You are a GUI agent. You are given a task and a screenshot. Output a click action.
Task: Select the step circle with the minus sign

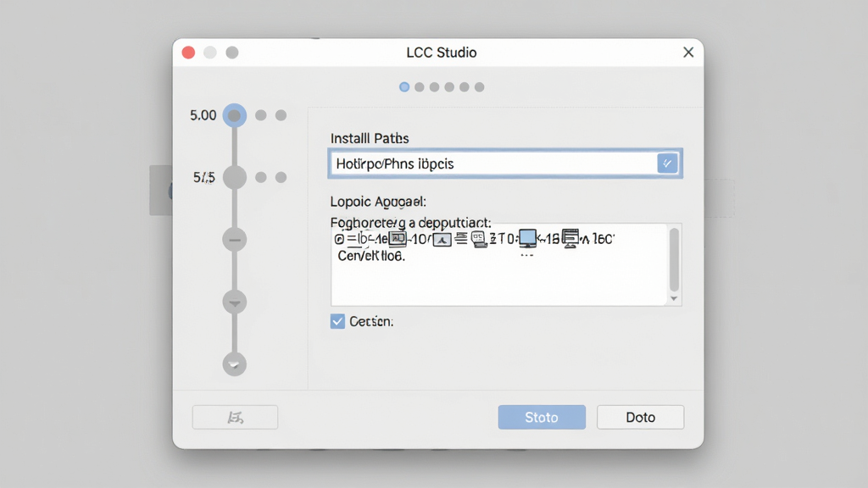click(x=235, y=240)
